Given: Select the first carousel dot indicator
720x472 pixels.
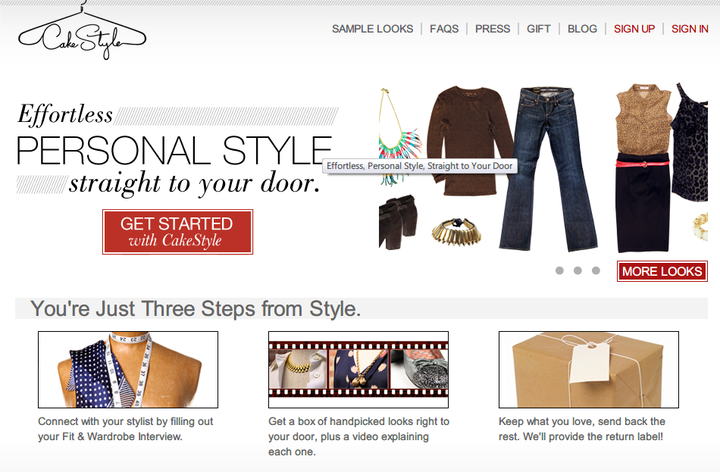Looking at the screenshot, I should [x=560, y=270].
